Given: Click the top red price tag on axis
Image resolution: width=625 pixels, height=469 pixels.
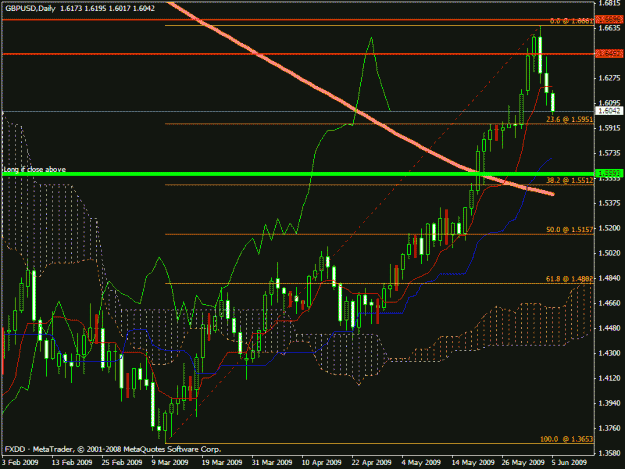Looking at the screenshot, I should 609,19.
